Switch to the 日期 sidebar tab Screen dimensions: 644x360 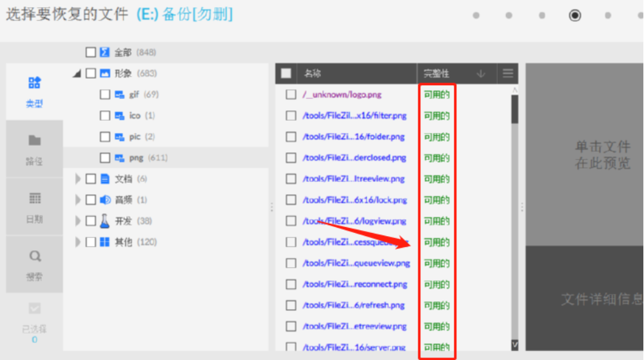pos(35,206)
